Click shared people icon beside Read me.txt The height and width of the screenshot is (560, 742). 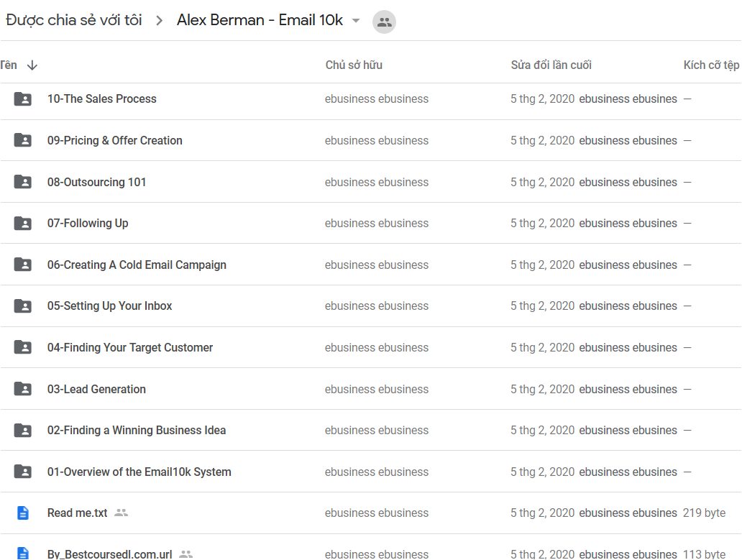[121, 513]
